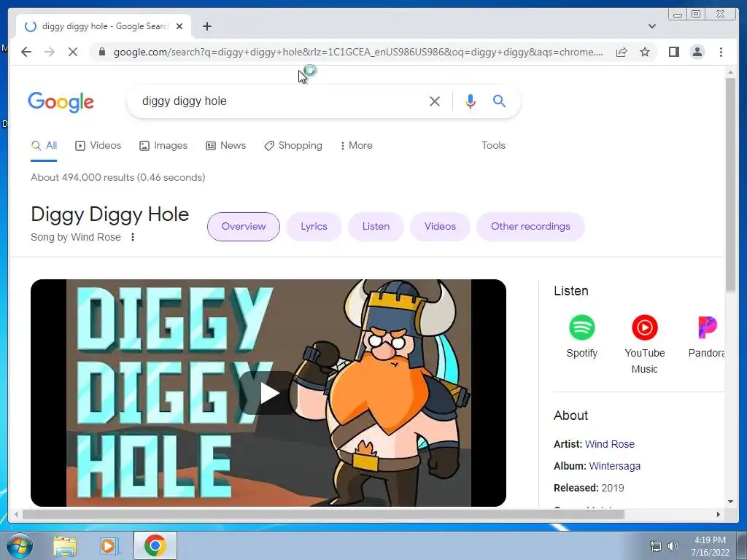Image resolution: width=747 pixels, height=560 pixels.
Task: Click horizontal scroll right arrow
Action: tap(719, 514)
